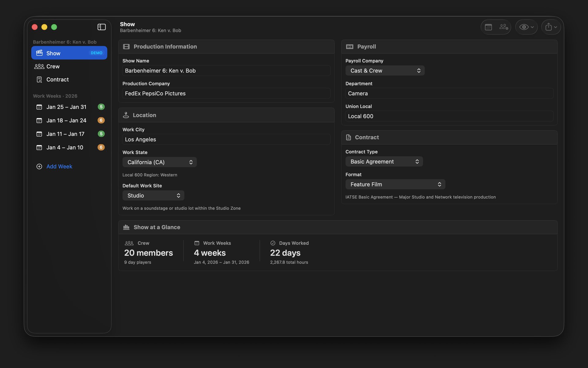The height and width of the screenshot is (368, 588).
Task: Click the 9 day players text
Action: click(138, 262)
